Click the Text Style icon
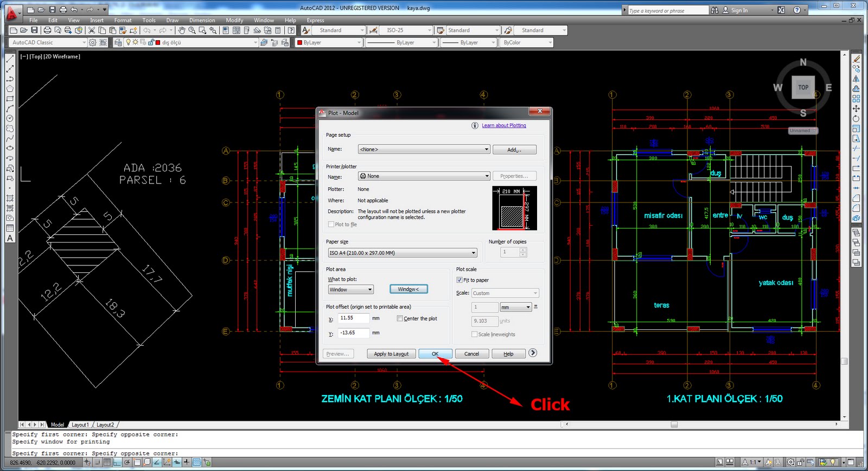 click(306, 30)
